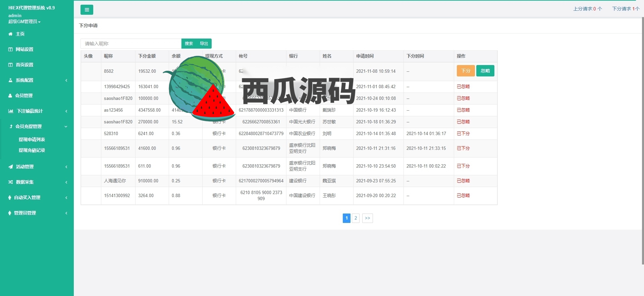The image size is (644, 296).
Task: Go to pagination page 2
Action: (x=356, y=218)
